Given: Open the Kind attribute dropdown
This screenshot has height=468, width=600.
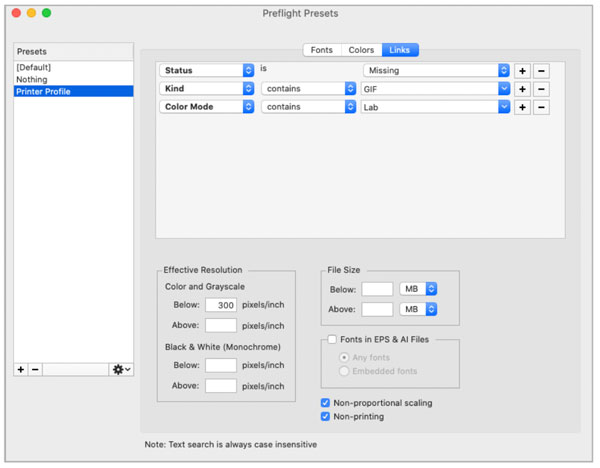Looking at the screenshot, I should click(x=207, y=89).
